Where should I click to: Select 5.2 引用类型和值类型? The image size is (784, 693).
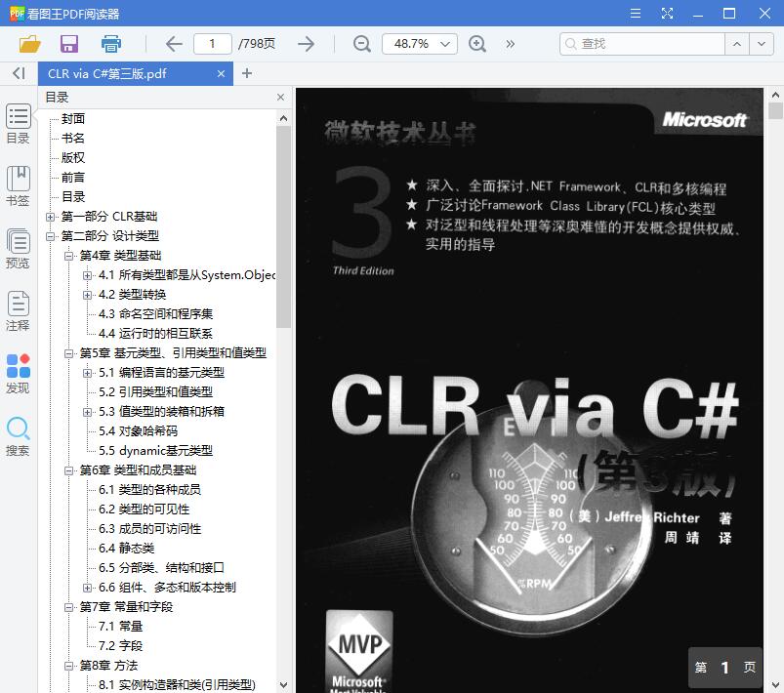point(155,392)
